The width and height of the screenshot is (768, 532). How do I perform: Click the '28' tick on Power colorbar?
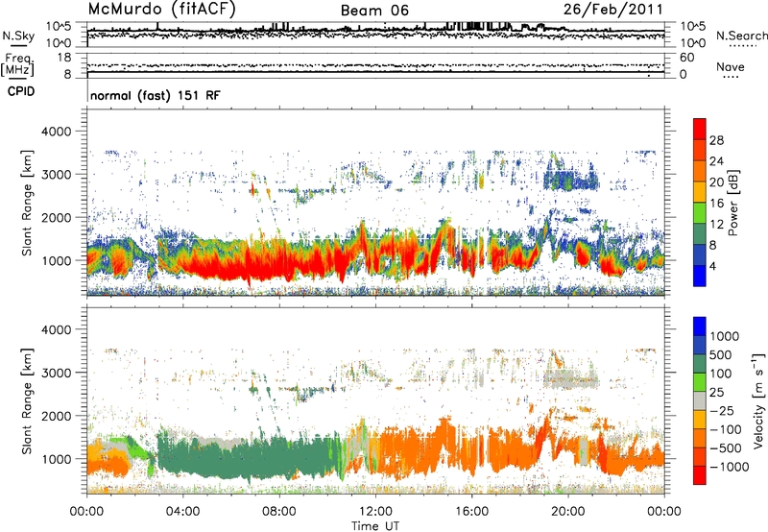tap(716, 140)
